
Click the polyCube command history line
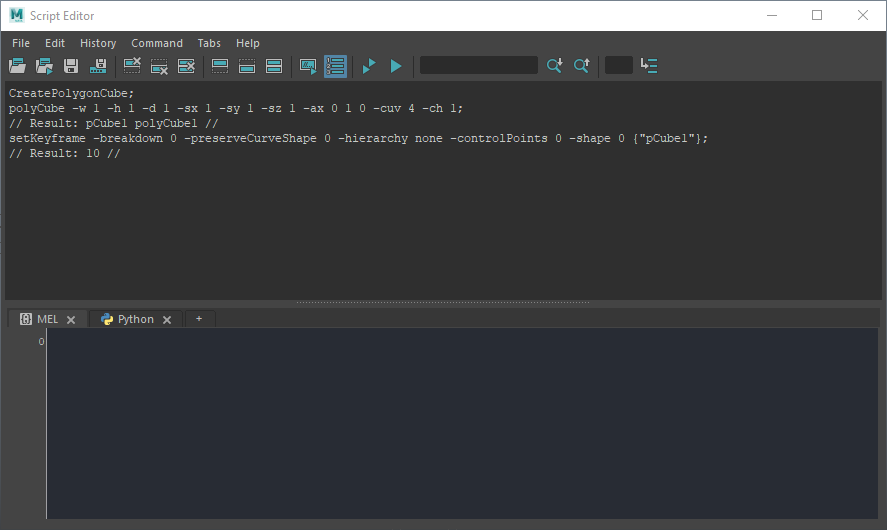(x=236, y=109)
